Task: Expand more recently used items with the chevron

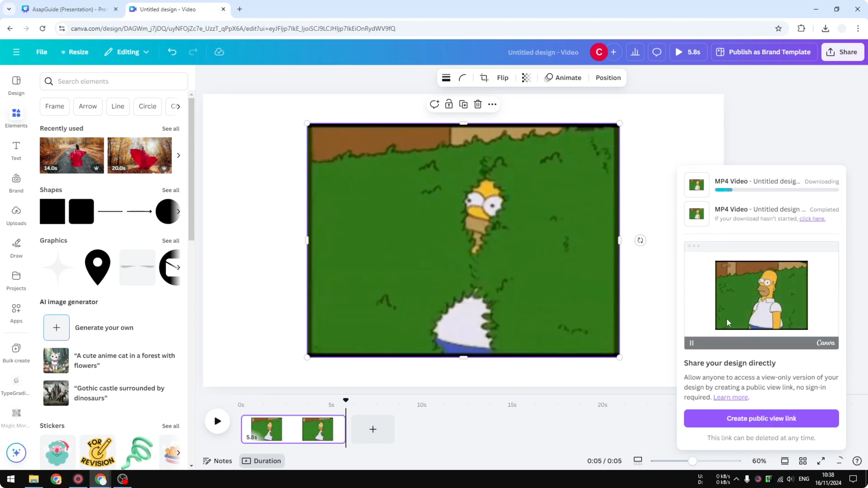Action: tap(179, 155)
